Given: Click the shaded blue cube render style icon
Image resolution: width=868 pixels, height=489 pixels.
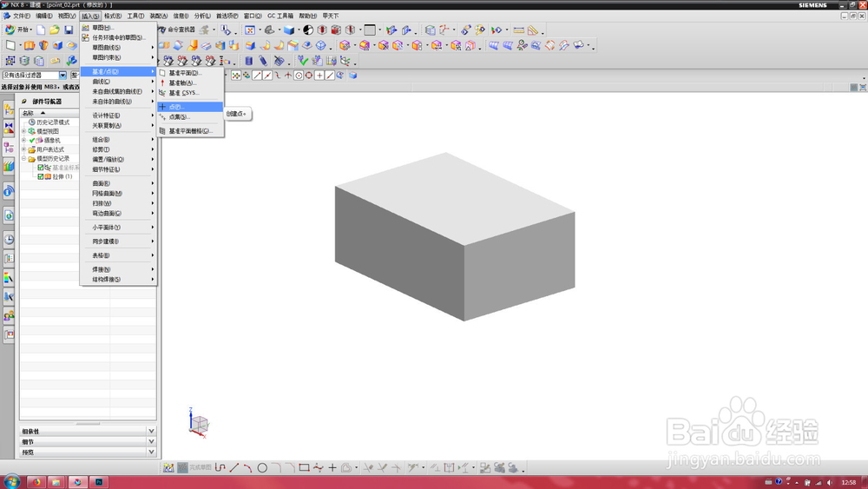Looking at the screenshot, I should (288, 30).
